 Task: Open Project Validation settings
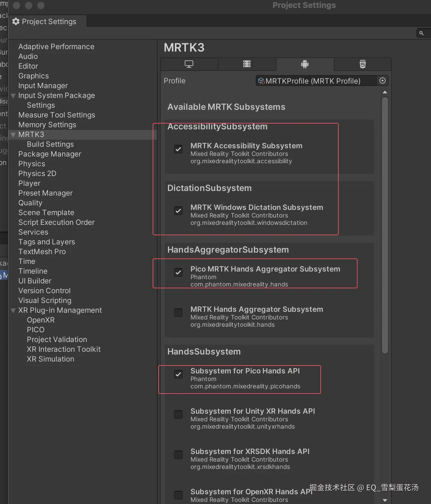pyautogui.click(x=57, y=340)
